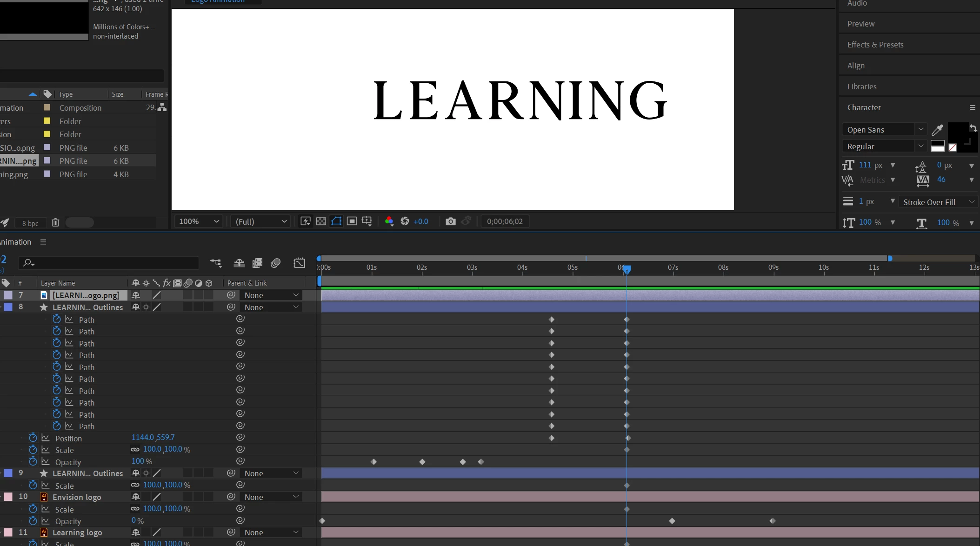Open the Stroke Over Fill dropdown
This screenshot has width=980, height=546.
(938, 202)
